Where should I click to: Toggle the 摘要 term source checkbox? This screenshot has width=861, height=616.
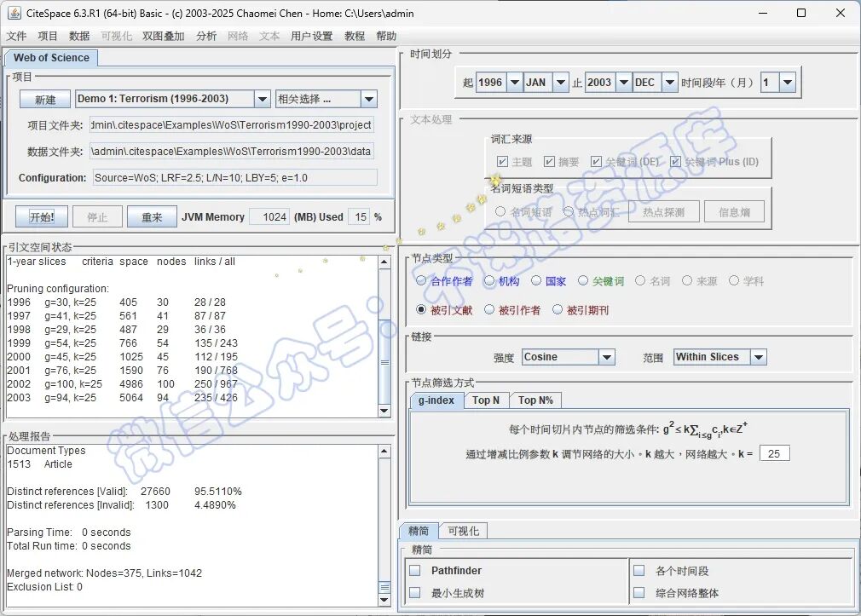(x=549, y=161)
